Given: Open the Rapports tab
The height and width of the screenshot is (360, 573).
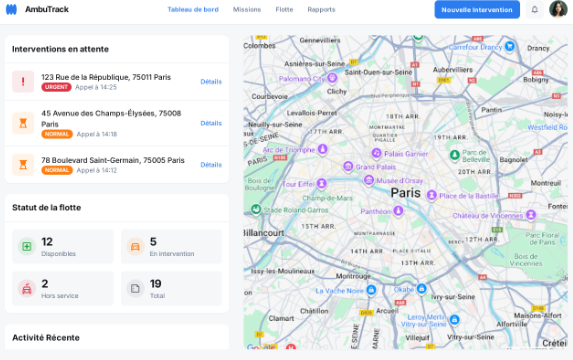Looking at the screenshot, I should click(x=321, y=10).
